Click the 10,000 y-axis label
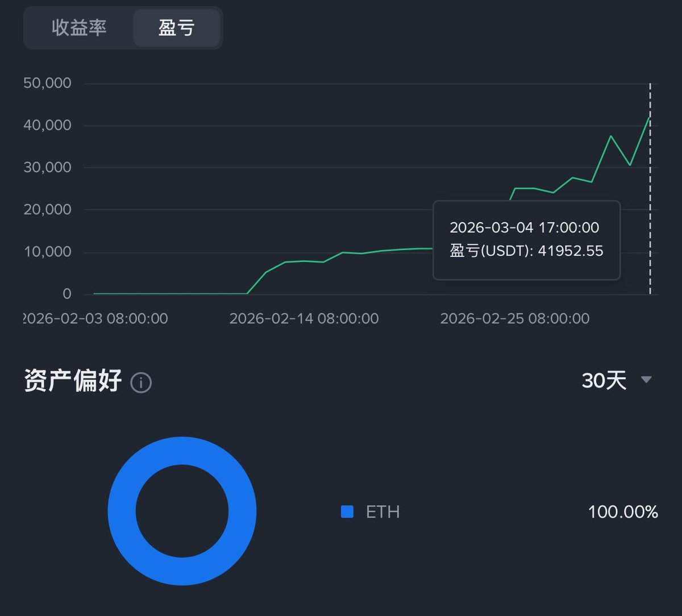Image resolution: width=682 pixels, height=616 pixels. click(47, 252)
